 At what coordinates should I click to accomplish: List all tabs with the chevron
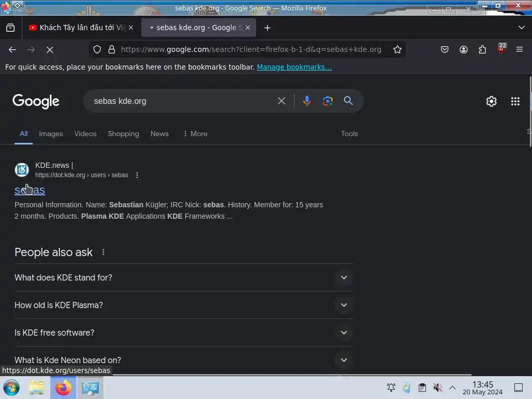point(522,28)
